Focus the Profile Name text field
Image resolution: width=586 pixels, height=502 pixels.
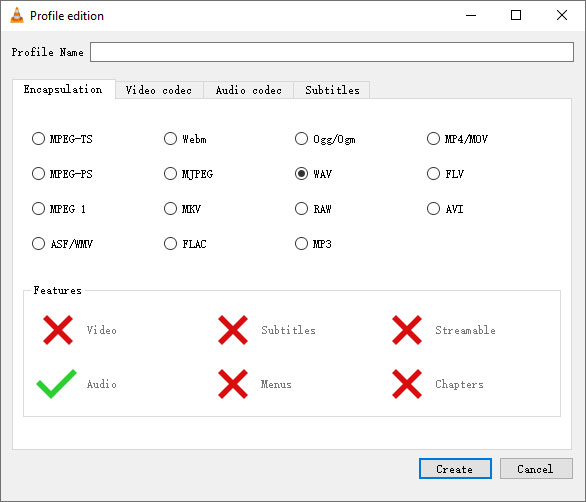(x=332, y=52)
